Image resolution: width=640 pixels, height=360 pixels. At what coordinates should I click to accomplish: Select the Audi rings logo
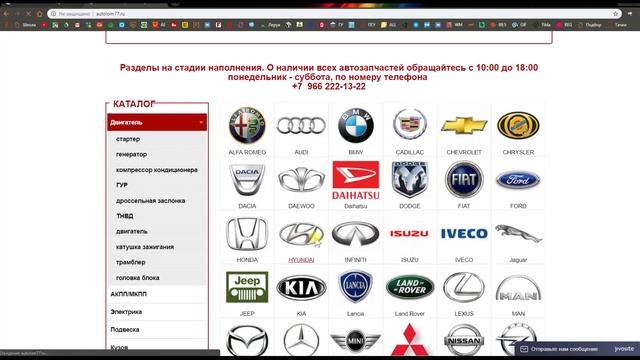click(x=301, y=125)
